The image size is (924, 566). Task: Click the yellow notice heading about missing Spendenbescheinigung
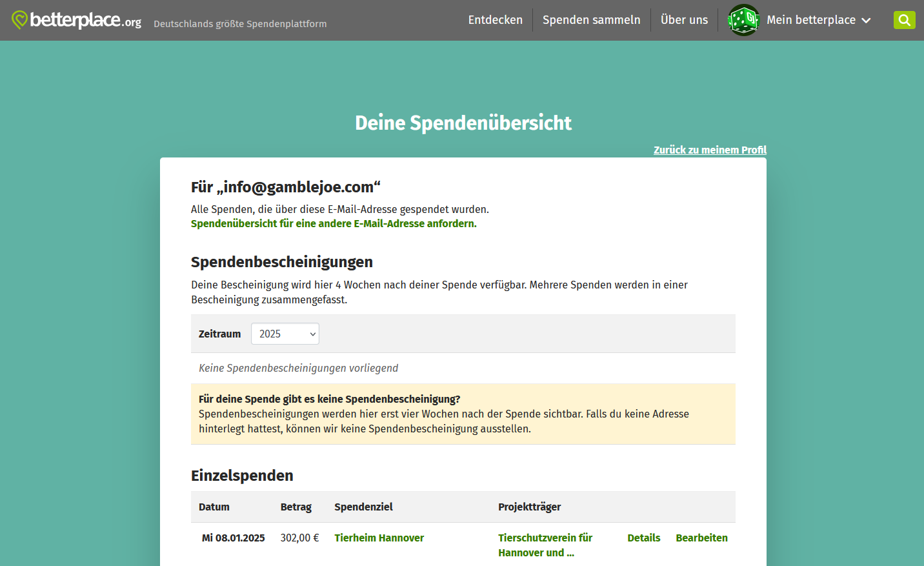(330, 399)
